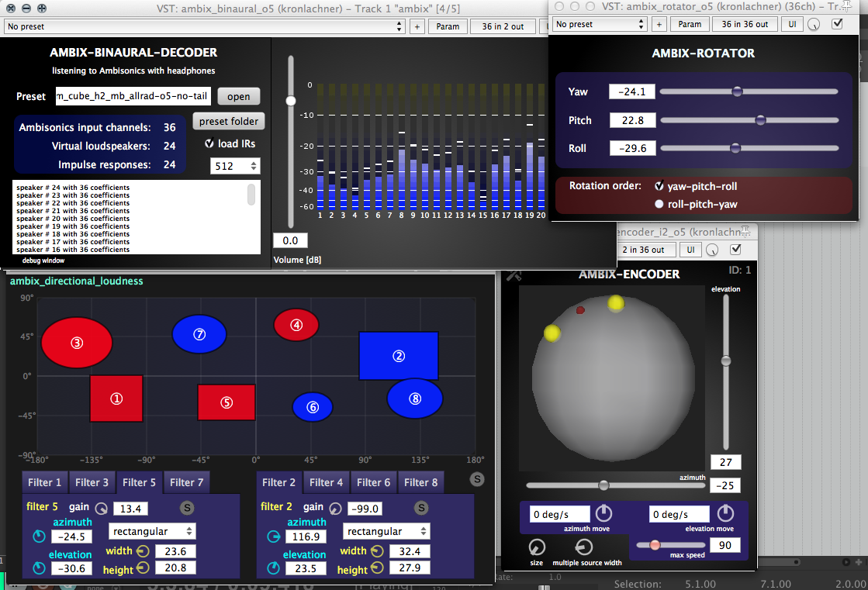The width and height of the screenshot is (868, 590).
Task: Click the Pitch value input field
Action: pos(632,120)
